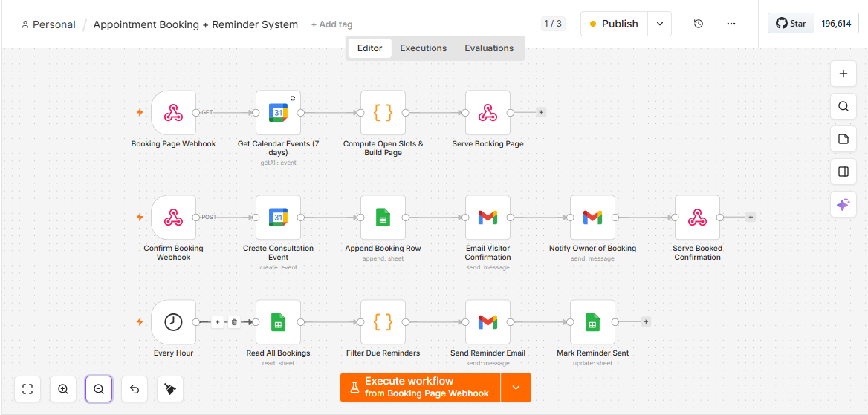Click the 'read: sheet' subtitle

[278, 363]
